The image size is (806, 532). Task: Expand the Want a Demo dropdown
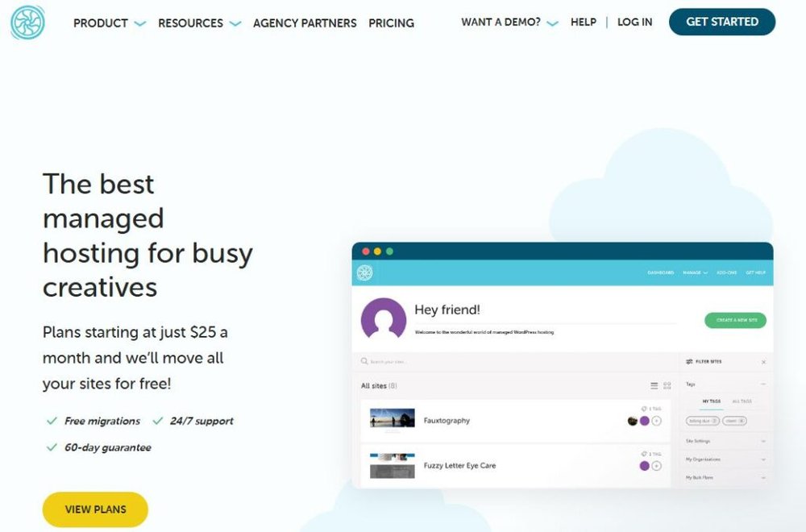coord(509,23)
